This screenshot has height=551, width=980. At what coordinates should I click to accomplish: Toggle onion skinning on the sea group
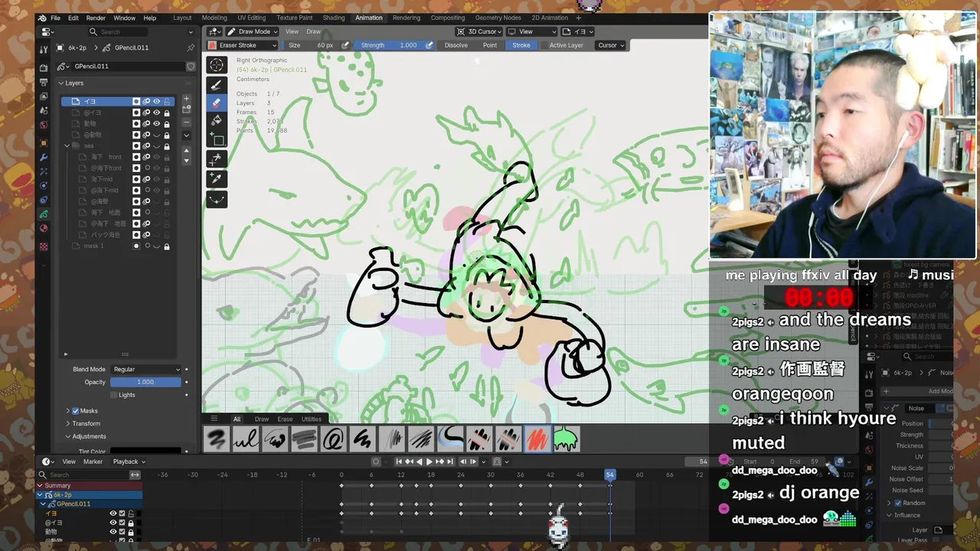click(146, 145)
